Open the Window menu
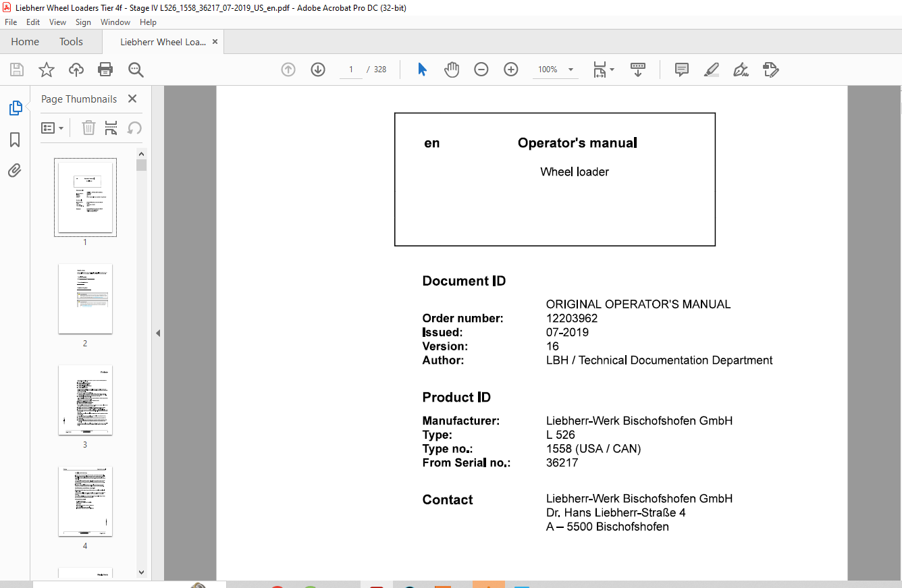Screen dimensions: 902x588 [115, 22]
